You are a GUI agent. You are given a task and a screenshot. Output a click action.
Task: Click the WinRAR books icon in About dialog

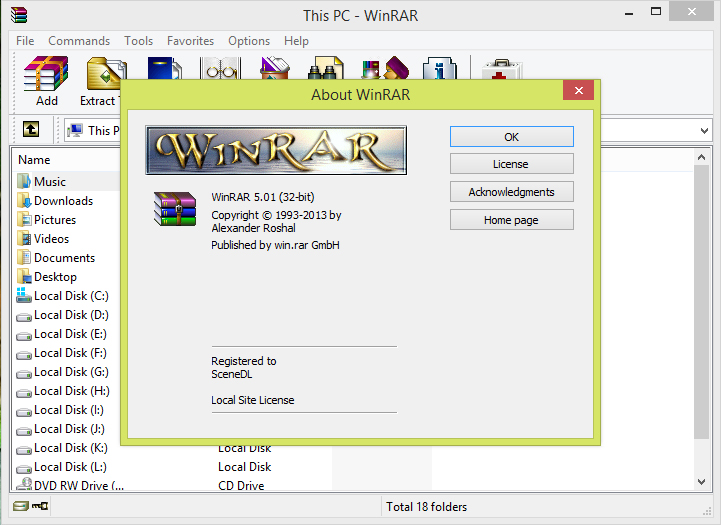pyautogui.click(x=175, y=209)
